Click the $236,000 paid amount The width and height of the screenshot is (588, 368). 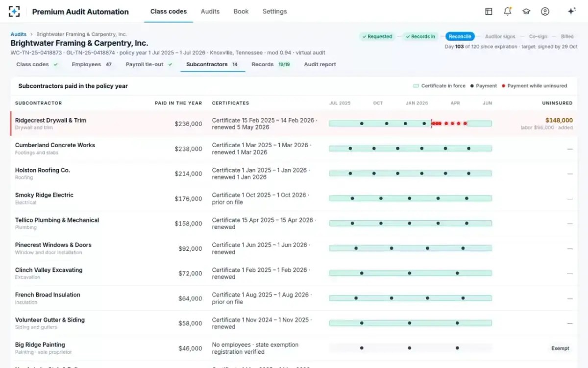pyautogui.click(x=188, y=124)
